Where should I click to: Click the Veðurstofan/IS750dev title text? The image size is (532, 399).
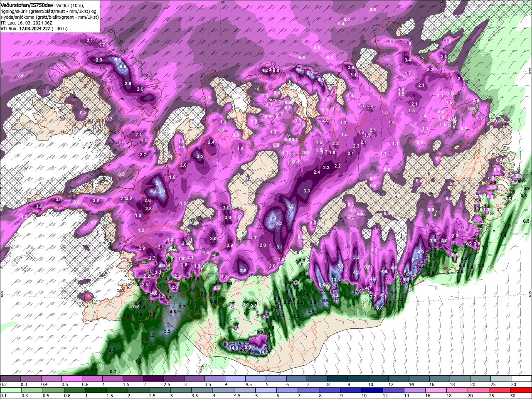[x=27, y=5]
